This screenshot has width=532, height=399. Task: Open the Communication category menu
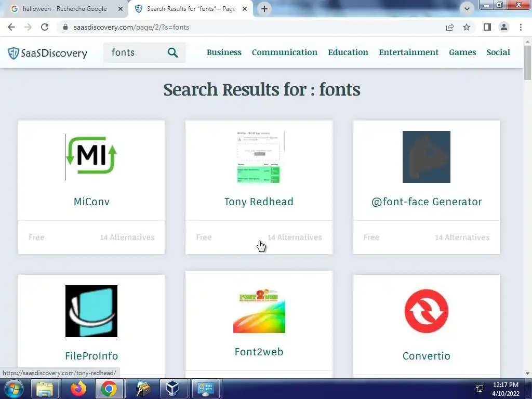(x=284, y=52)
